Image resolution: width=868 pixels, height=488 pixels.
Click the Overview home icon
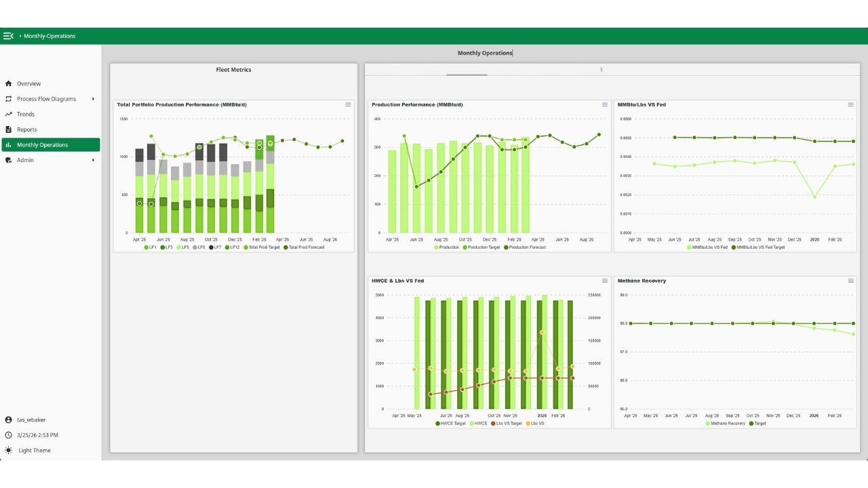pyautogui.click(x=9, y=84)
